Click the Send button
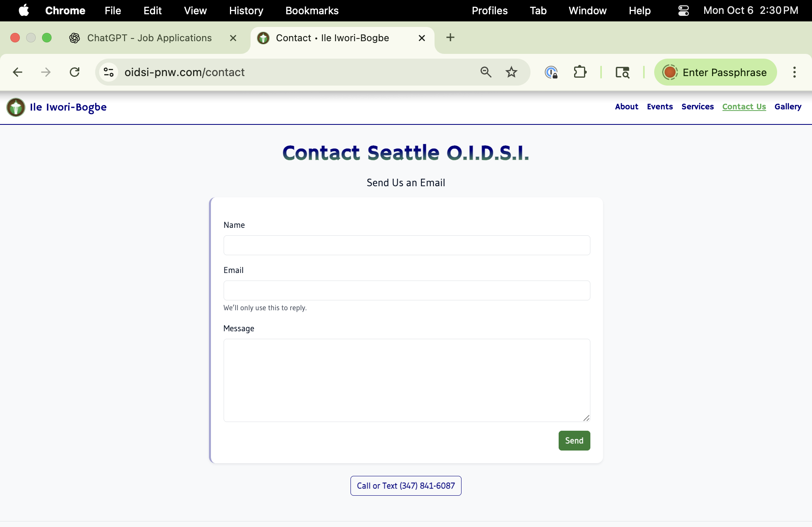Image resolution: width=812 pixels, height=527 pixels. (x=574, y=440)
